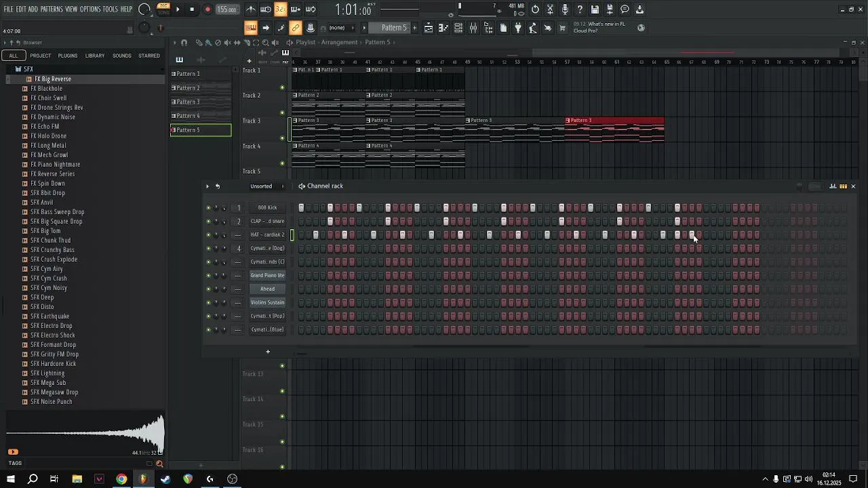Open Chrome from Windows taskbar

tap(121, 479)
